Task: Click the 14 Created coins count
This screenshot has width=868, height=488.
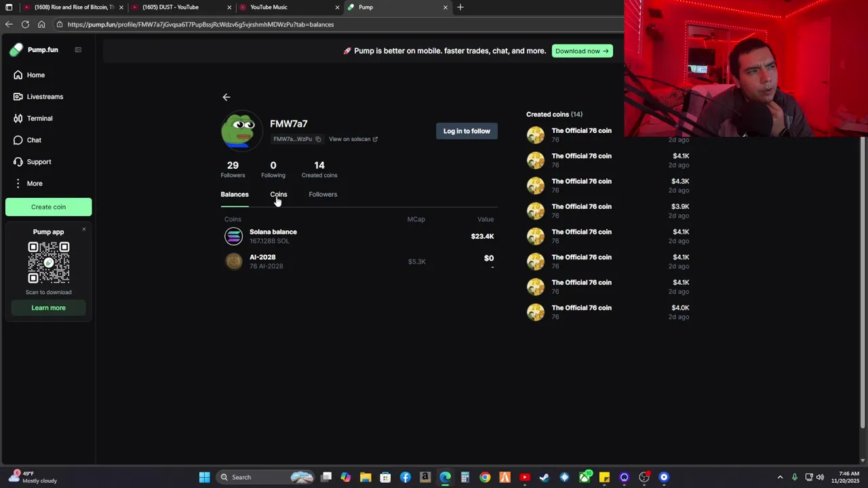Action: (x=319, y=169)
